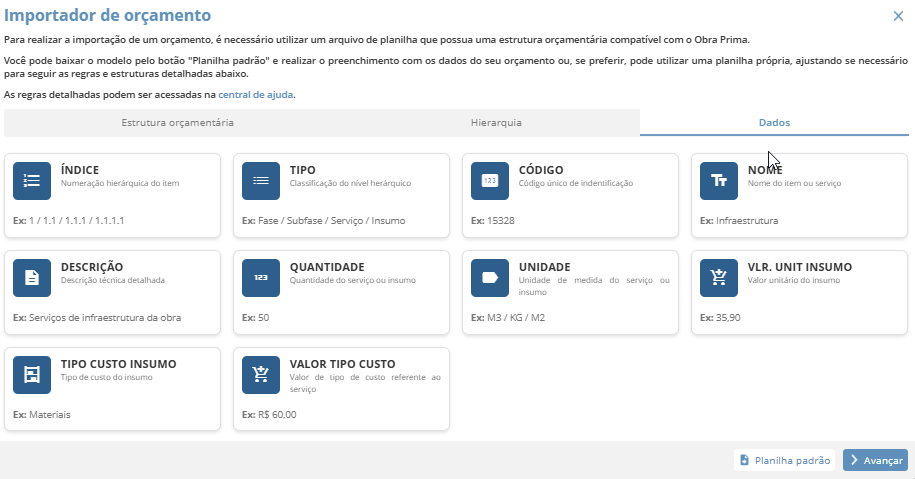Click the QUANTIDADE 123 icon

click(x=261, y=278)
